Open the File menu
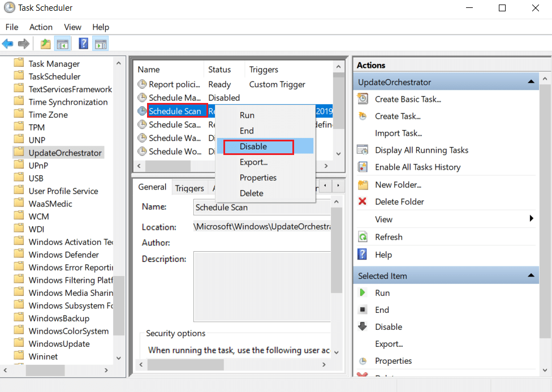The image size is (552, 392). click(x=12, y=27)
